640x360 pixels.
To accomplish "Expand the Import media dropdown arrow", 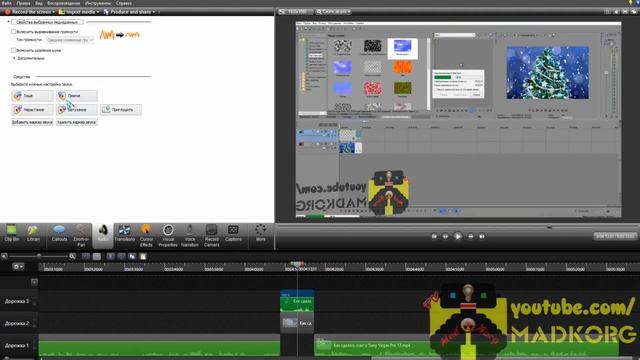I will point(98,12).
